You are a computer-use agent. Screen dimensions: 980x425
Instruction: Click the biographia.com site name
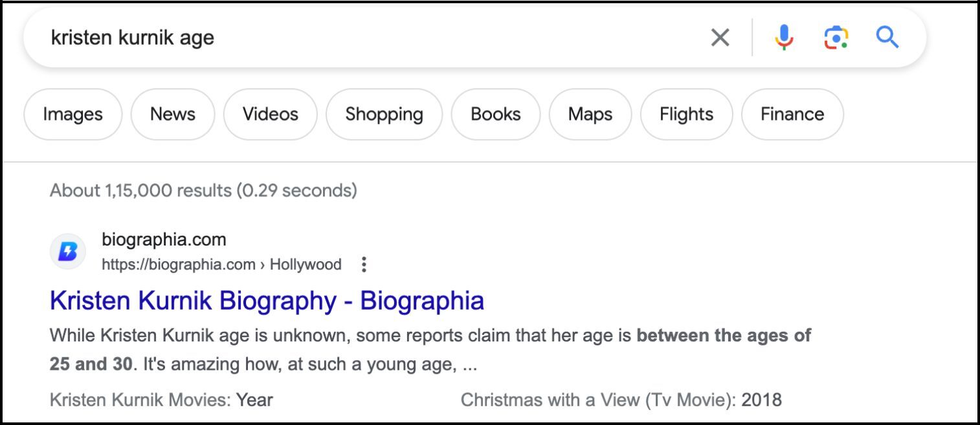pos(164,240)
